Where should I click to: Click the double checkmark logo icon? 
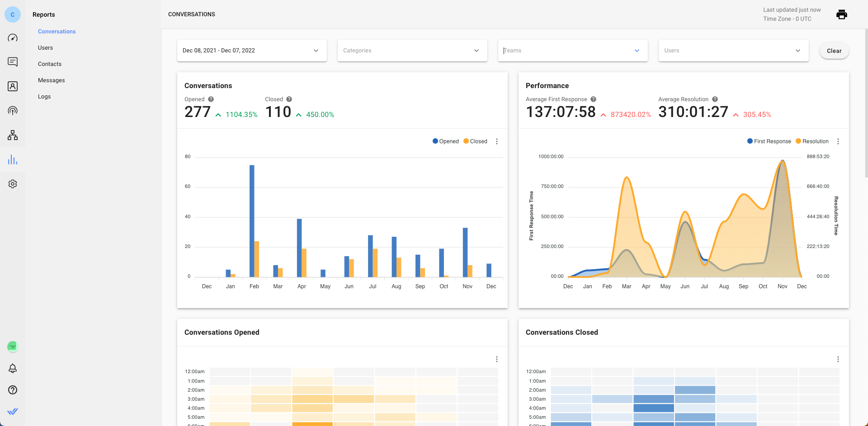(x=13, y=412)
